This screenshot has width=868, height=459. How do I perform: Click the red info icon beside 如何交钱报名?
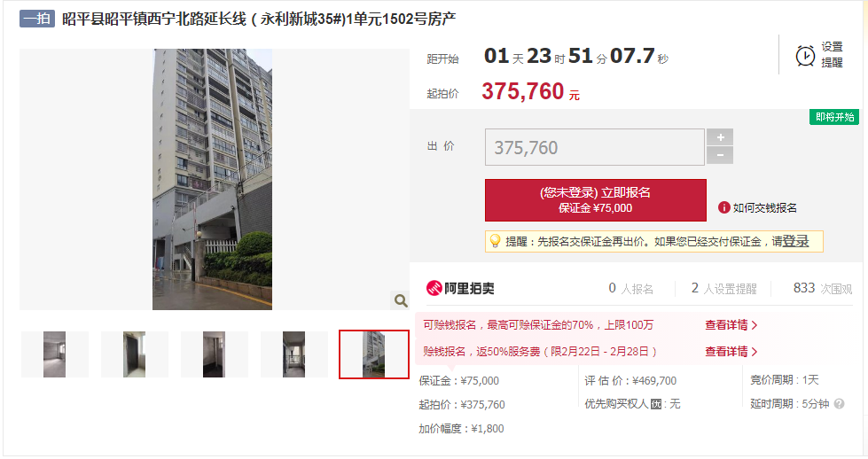[x=723, y=207]
